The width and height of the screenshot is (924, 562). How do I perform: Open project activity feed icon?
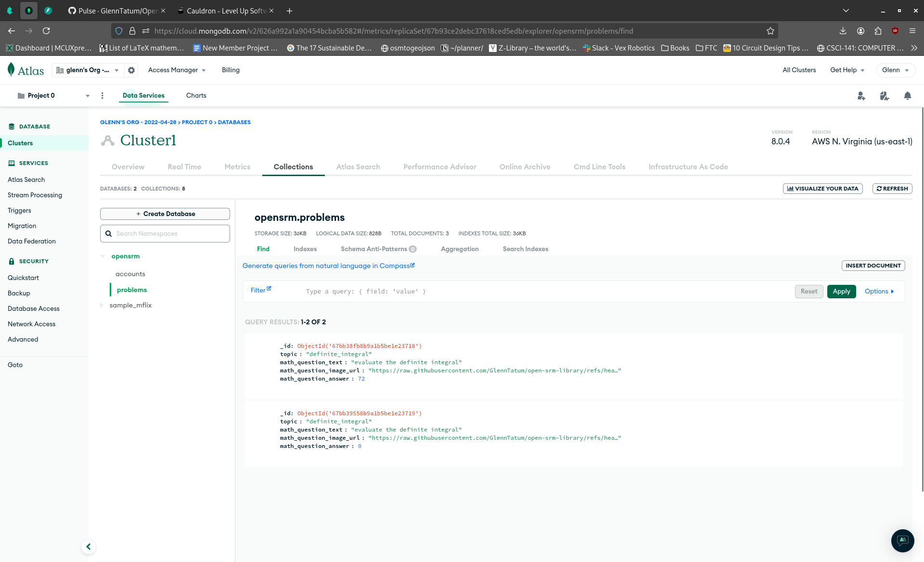click(884, 96)
